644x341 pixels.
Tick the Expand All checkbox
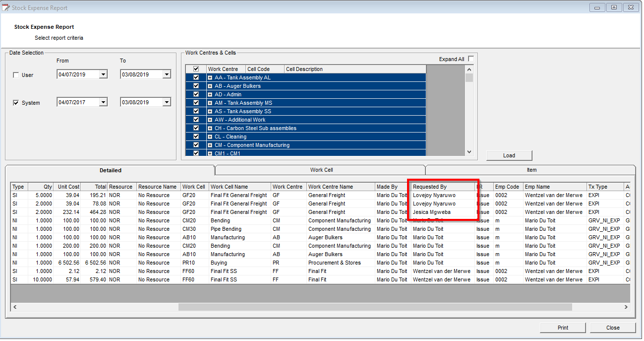pos(470,59)
